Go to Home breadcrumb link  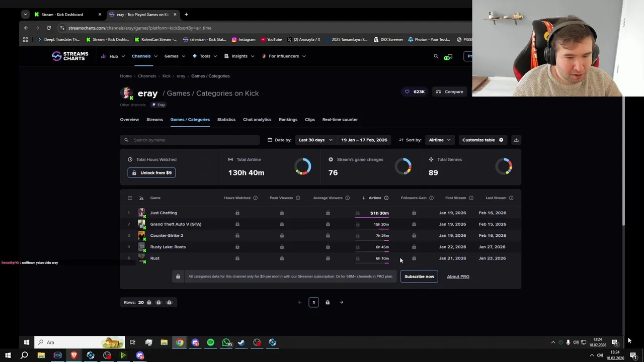click(x=126, y=76)
